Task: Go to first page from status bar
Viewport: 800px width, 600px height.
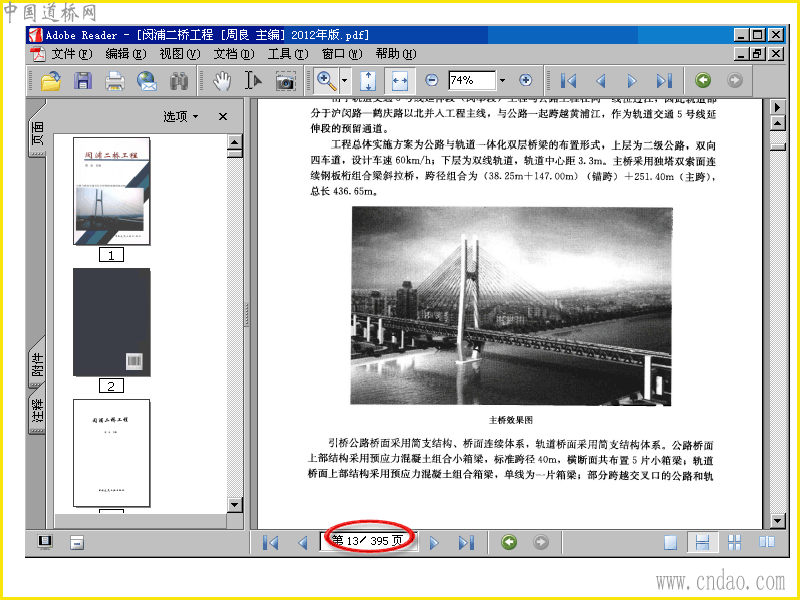Action: 270,542
